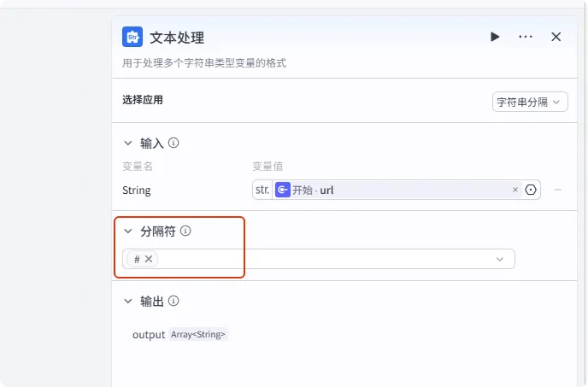Run the 文本处理 node with play button
This screenshot has width=588, height=387.
click(495, 37)
